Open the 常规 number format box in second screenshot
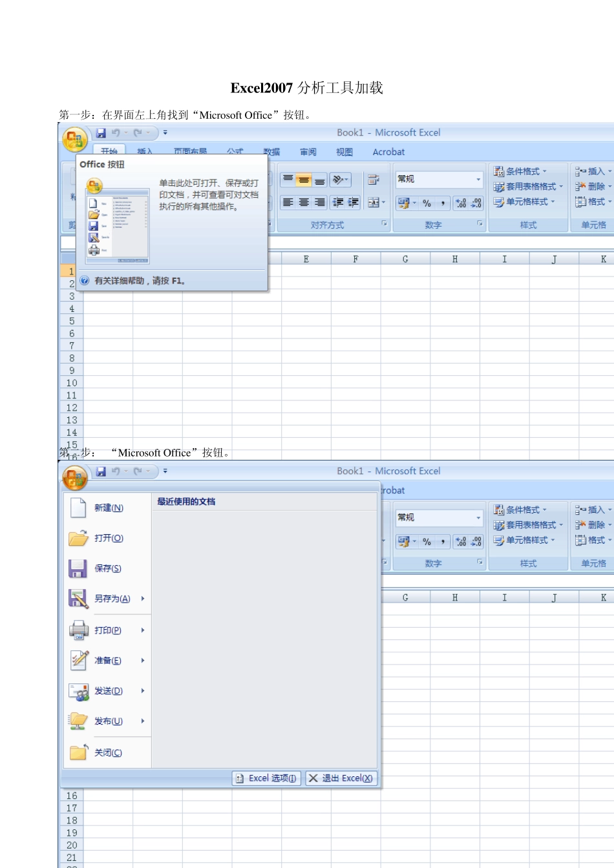 point(439,518)
